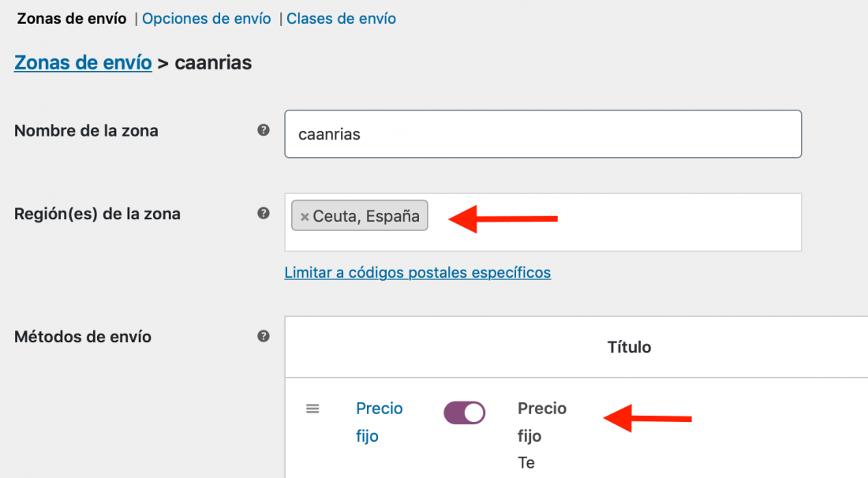Open the blue Precio fijo method link
Screen dimensions: 868x478
(380, 421)
